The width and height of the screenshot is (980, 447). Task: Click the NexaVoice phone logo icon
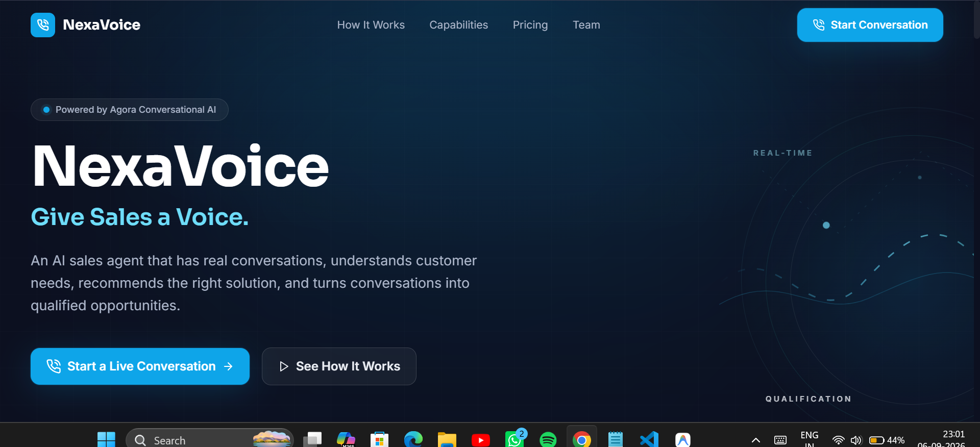point(43,25)
